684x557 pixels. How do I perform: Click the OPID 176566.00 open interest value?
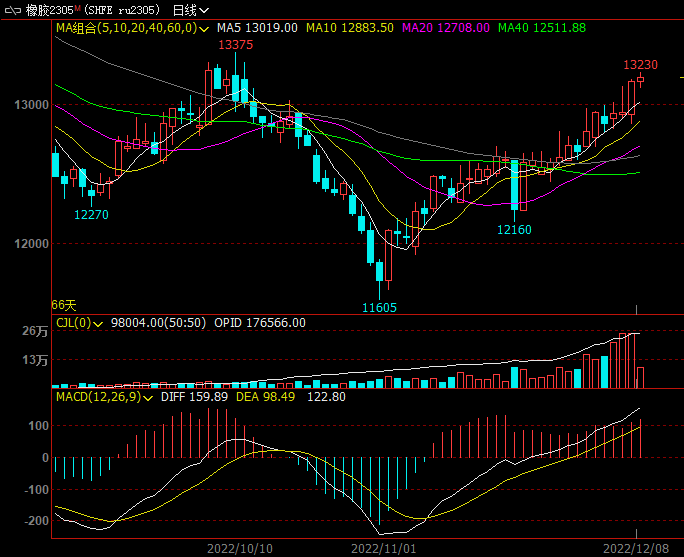tap(260, 323)
